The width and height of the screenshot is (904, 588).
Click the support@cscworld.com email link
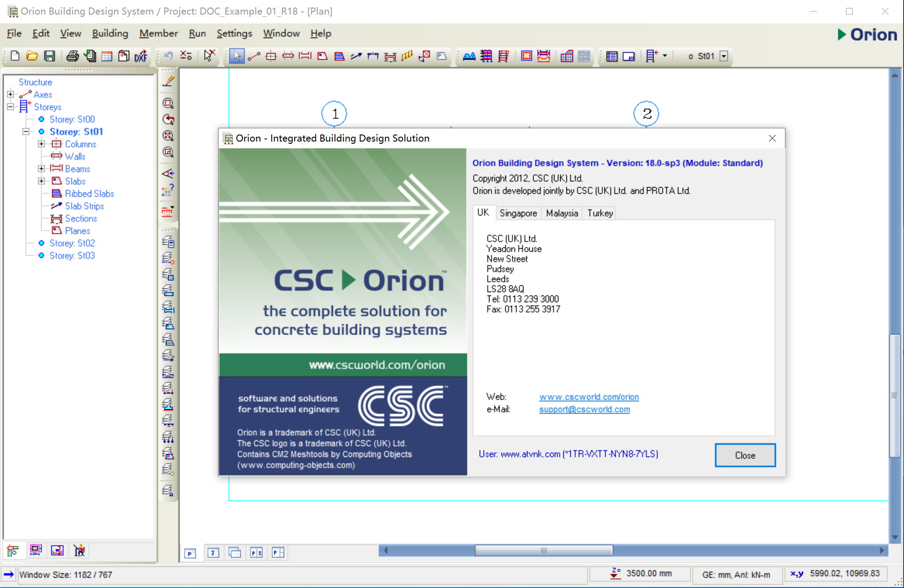584,409
